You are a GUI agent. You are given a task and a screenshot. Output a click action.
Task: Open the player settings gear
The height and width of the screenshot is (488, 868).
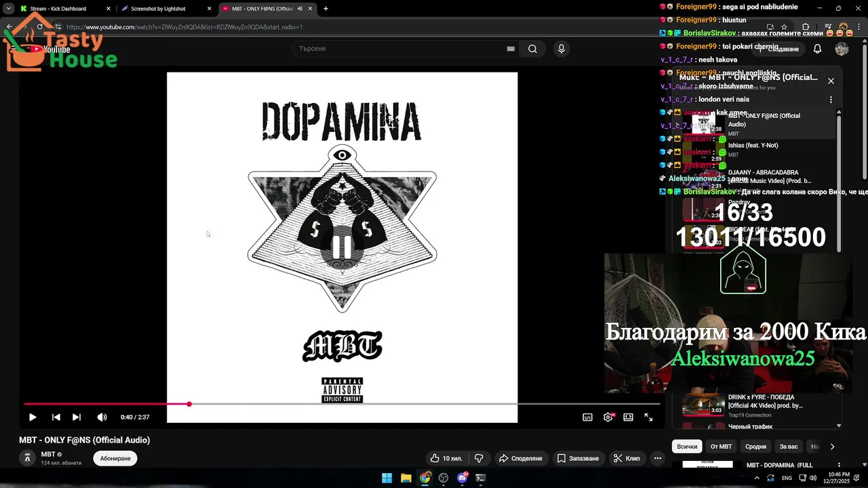coord(608,418)
